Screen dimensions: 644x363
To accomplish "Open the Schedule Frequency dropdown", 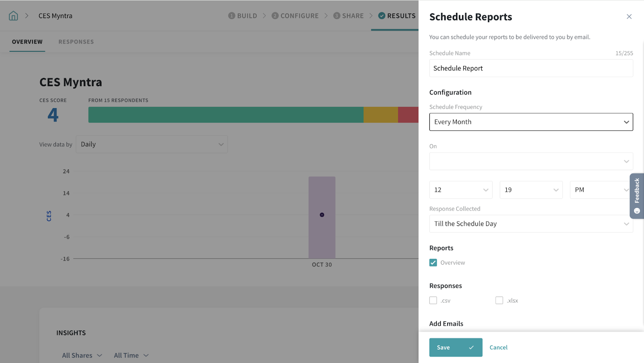I will [x=531, y=122].
